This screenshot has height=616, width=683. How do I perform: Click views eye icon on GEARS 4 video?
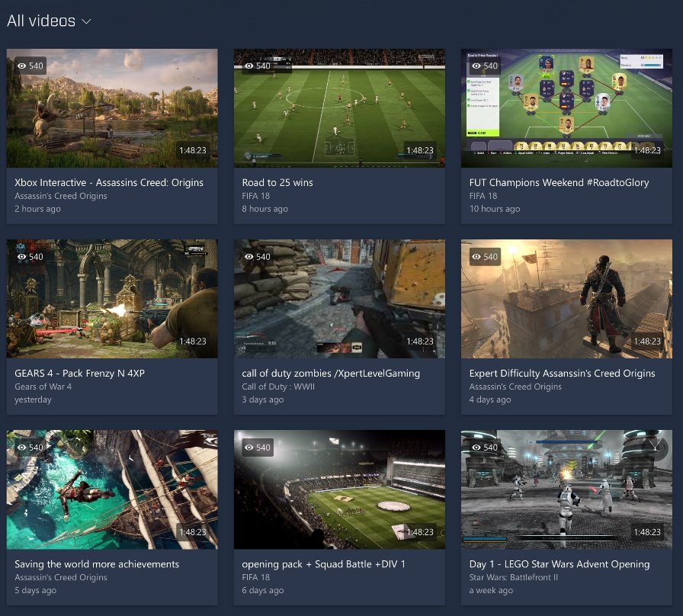(x=22, y=257)
